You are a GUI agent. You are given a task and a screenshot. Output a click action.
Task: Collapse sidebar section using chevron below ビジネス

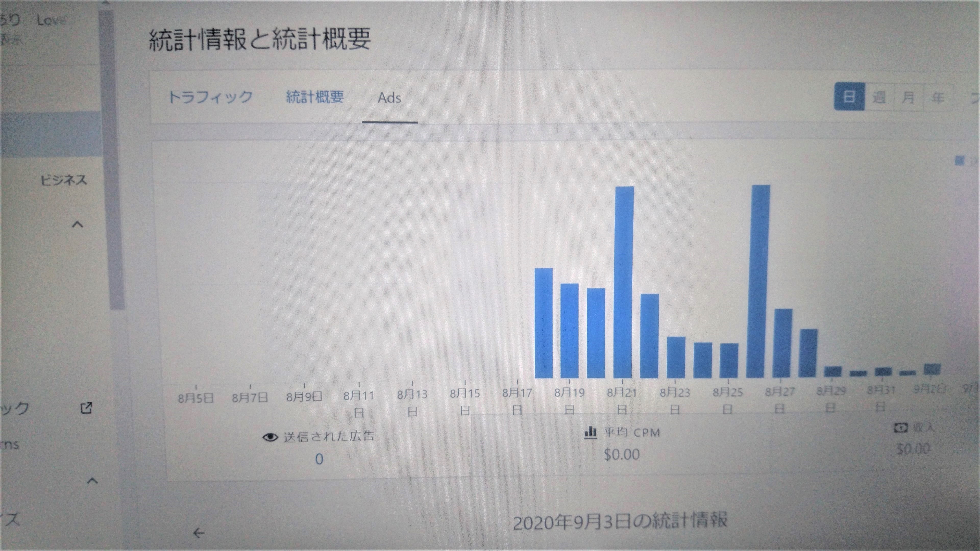click(x=78, y=224)
